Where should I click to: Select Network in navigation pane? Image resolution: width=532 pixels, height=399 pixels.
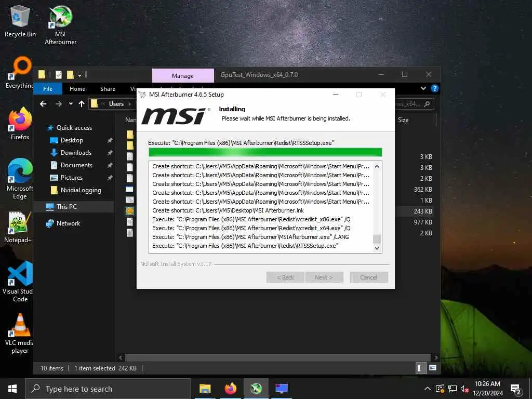pyautogui.click(x=68, y=223)
